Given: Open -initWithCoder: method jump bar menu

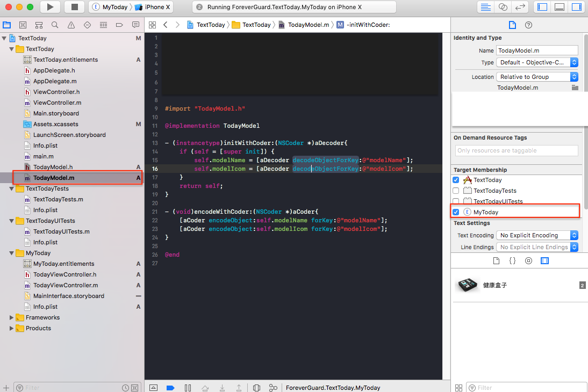Looking at the screenshot, I should click(x=363, y=25).
